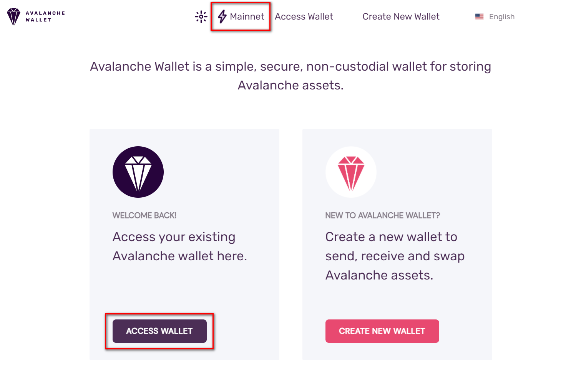Go to Create New Wallet in header

[401, 17]
